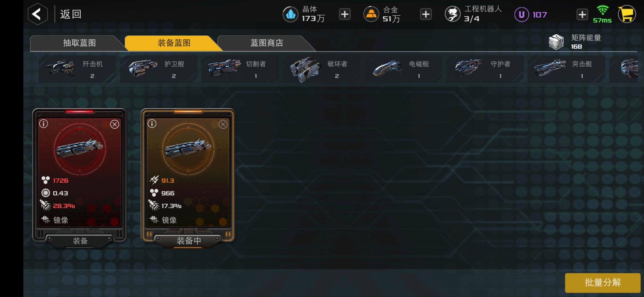The height and width of the screenshot is (297, 644).
Task: Equip the red blueprint with 装备 button
Action: 80,241
